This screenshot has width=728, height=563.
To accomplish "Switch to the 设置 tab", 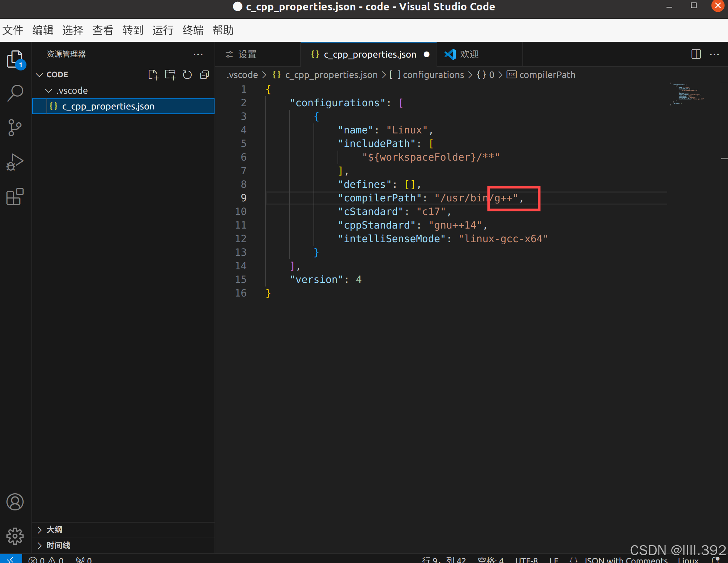I will tap(247, 54).
